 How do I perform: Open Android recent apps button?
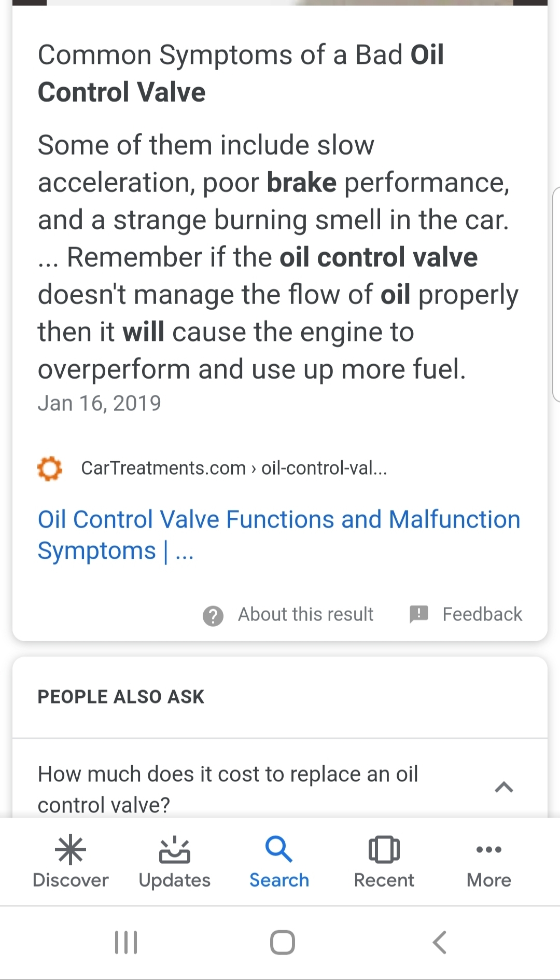[126, 942]
